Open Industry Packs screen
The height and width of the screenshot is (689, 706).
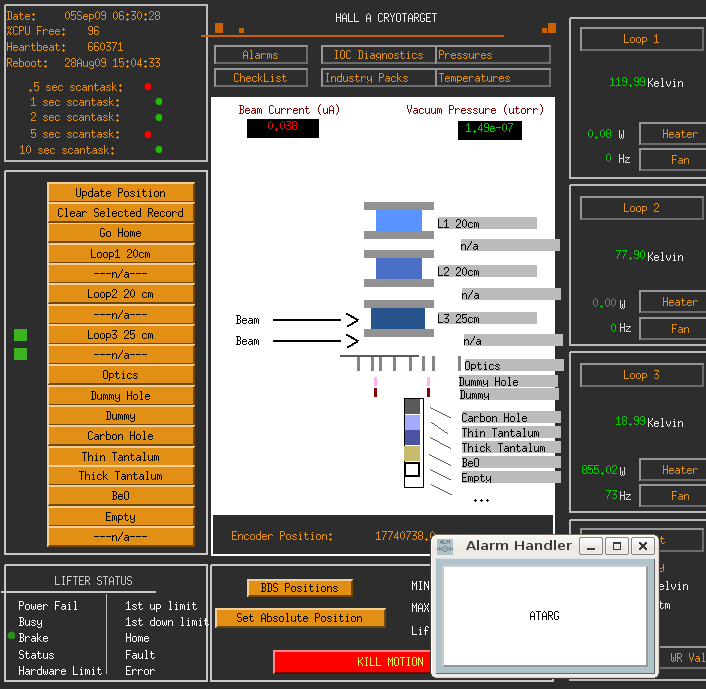click(378, 78)
